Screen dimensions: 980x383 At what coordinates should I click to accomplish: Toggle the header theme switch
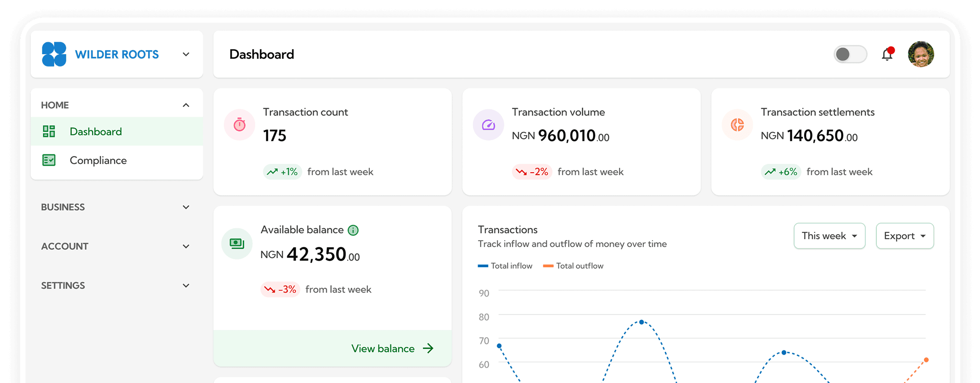(850, 54)
